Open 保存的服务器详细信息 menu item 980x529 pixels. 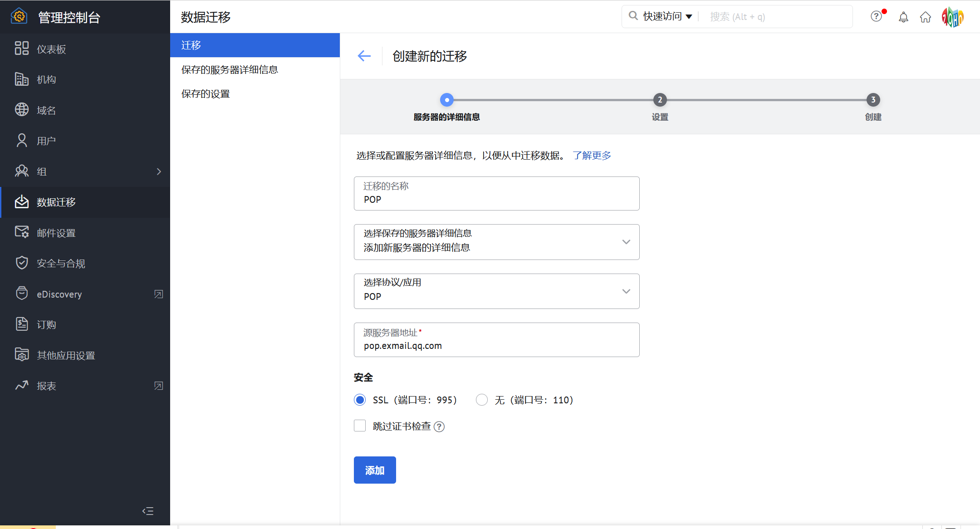pyautogui.click(x=230, y=69)
